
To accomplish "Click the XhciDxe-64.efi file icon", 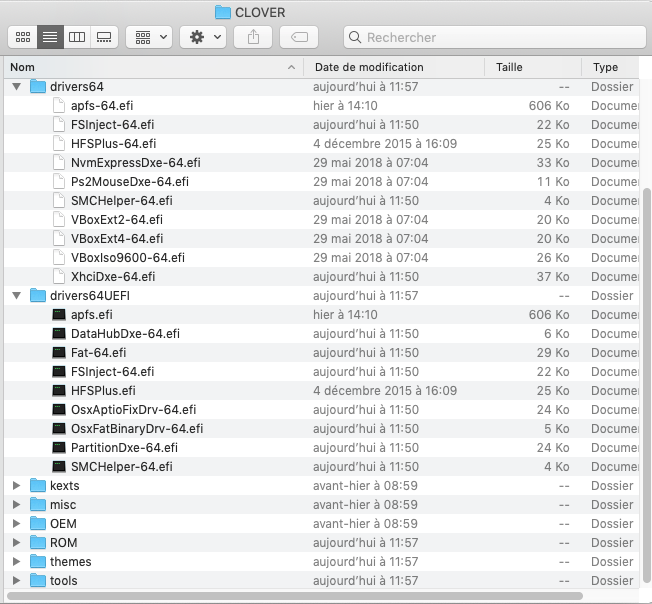I will coord(59,277).
